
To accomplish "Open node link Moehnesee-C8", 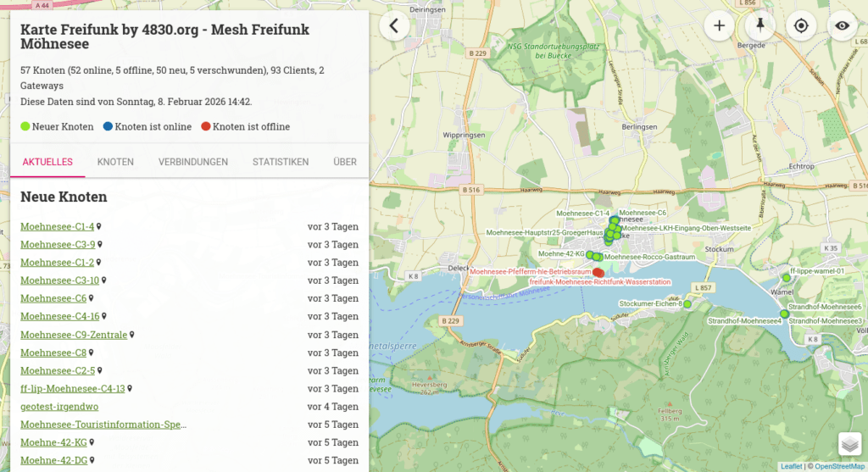I will click(x=53, y=353).
